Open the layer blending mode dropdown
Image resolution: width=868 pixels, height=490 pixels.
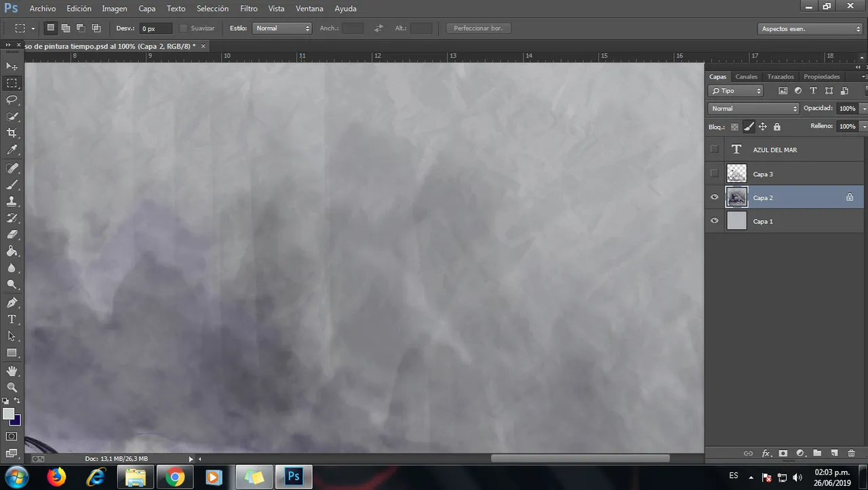click(x=753, y=108)
